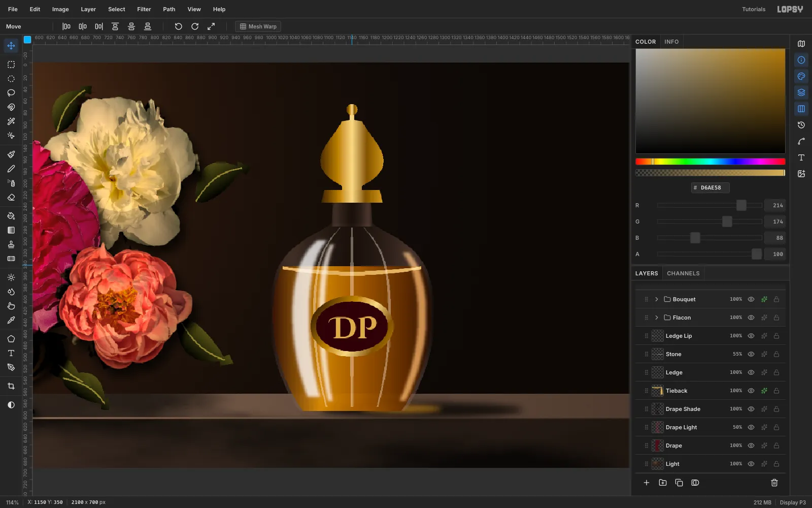Select the lasso tool

pyautogui.click(x=11, y=93)
